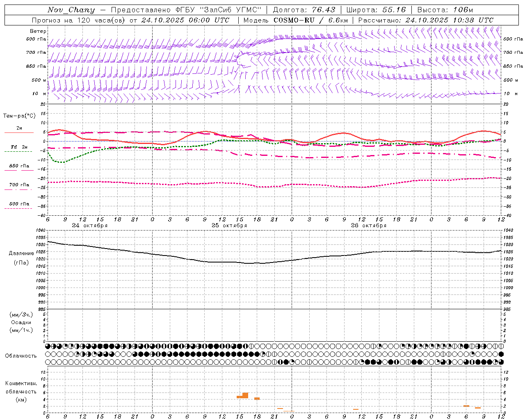Image resolution: width=525 pixels, height=420 pixels.
Task: Click the station name Nov_Chany in the title
Action: tap(71, 10)
